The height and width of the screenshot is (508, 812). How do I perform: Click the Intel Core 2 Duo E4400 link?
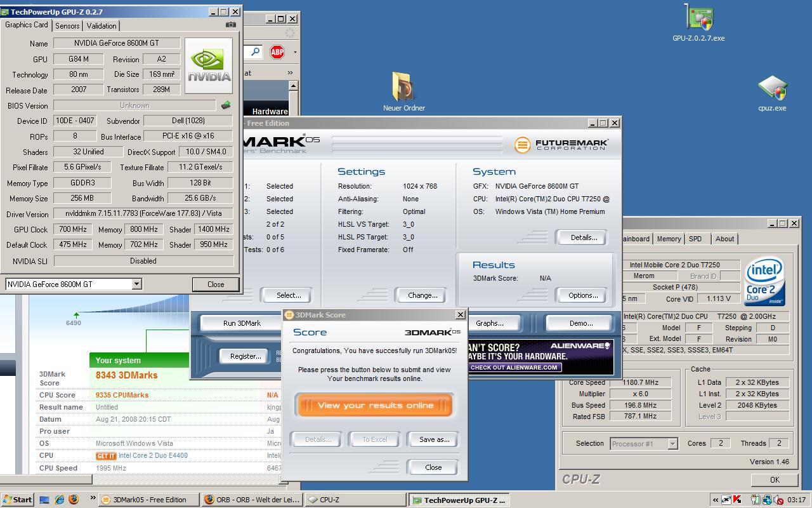[153, 456]
